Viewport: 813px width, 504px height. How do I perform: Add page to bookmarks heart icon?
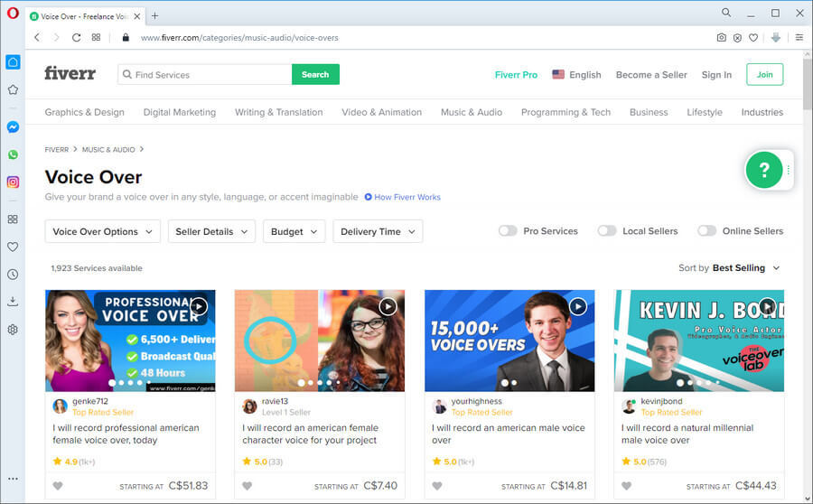tap(753, 37)
